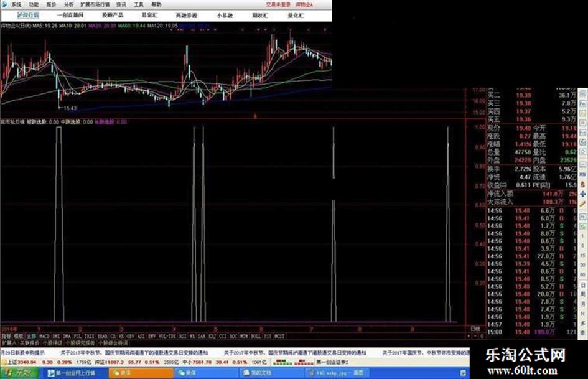Click the 'Fe' icon in right toolbar
This screenshot has height=379, width=588.
point(583,103)
